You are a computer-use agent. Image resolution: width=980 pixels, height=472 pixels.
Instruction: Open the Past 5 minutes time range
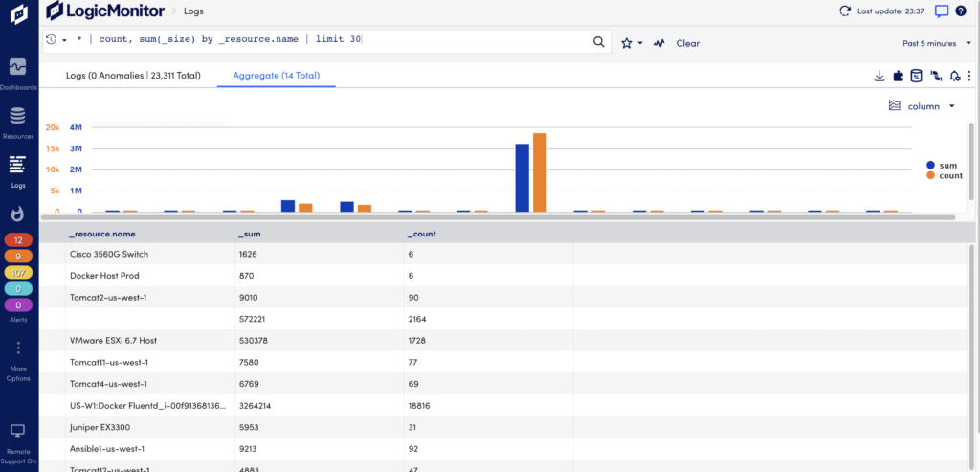936,43
